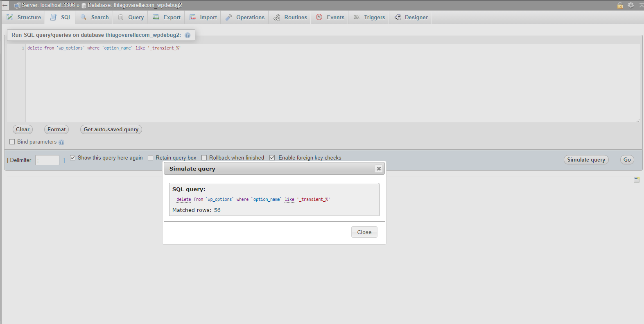The height and width of the screenshot is (324, 644).
Task: Open page settings via the gear icon
Action: pyautogui.click(x=631, y=5)
